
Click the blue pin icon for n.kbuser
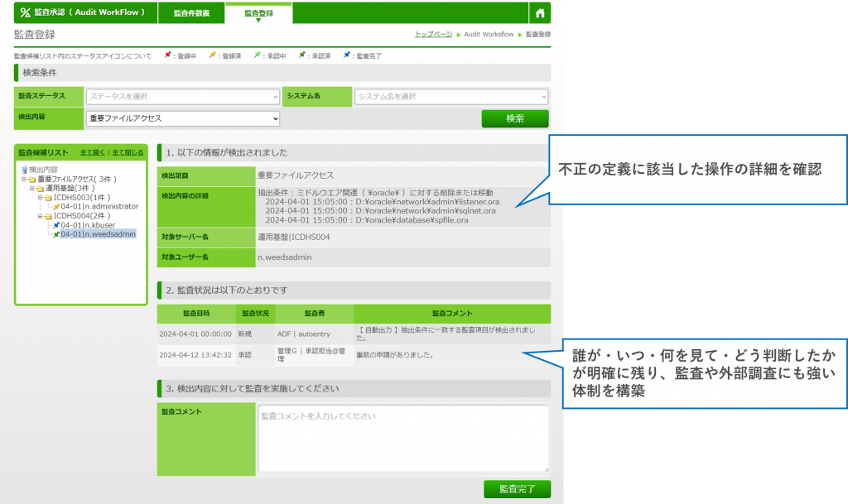point(55,225)
